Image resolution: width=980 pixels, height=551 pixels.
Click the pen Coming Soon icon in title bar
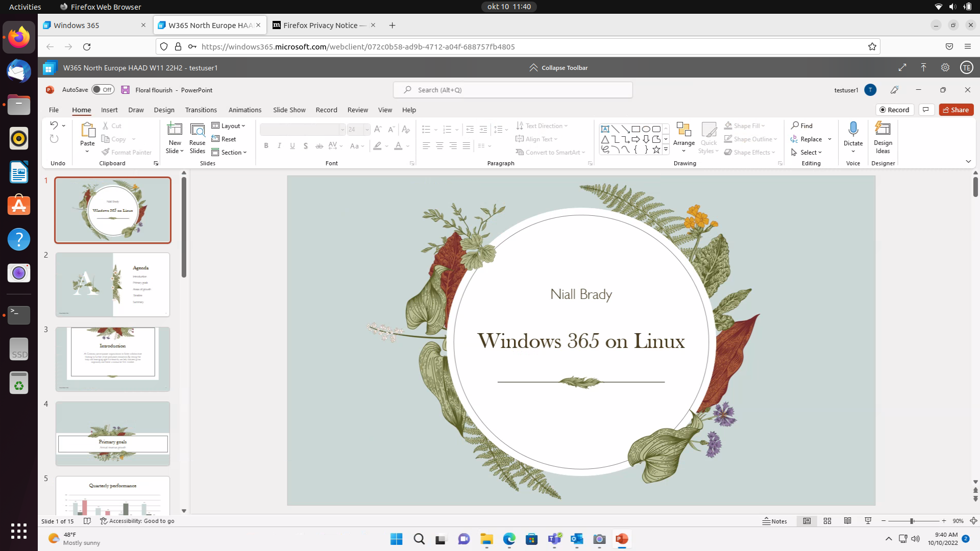tap(894, 90)
